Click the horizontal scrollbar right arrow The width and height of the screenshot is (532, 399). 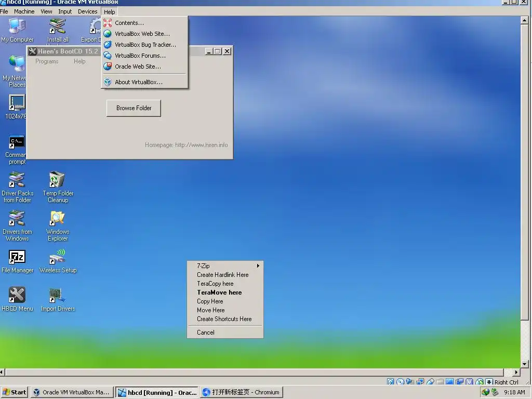click(x=516, y=372)
